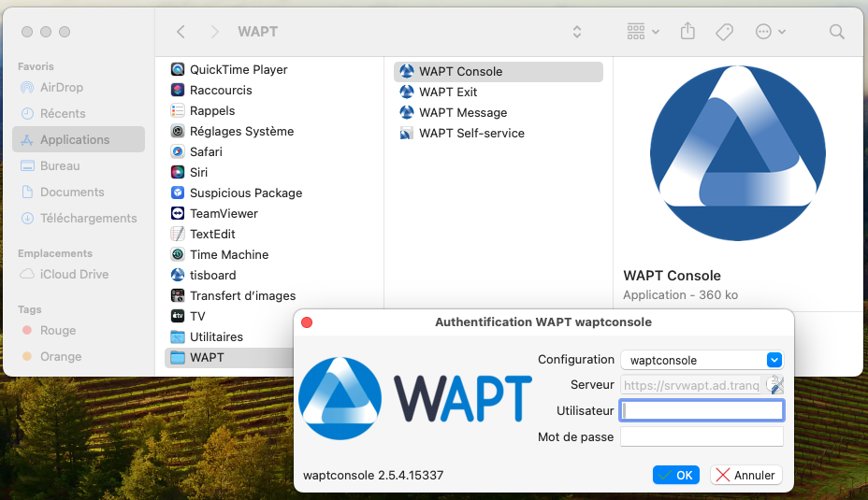The width and height of the screenshot is (868, 500).
Task: Open the Finder more actions menu
Action: 770,32
